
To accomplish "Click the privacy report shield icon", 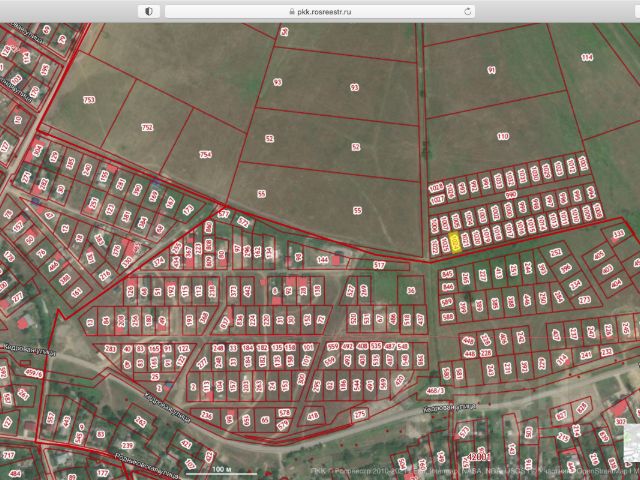I will (149, 10).
